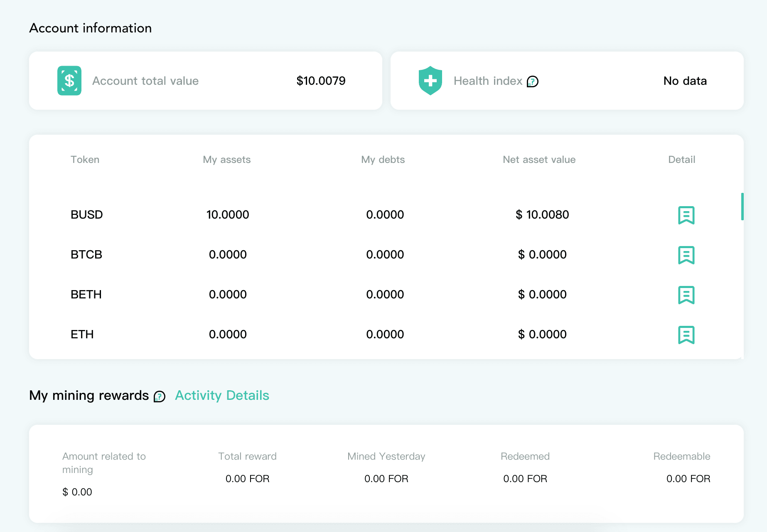The width and height of the screenshot is (767, 532).
Task: Click the Mined Yesterday label
Action: 386,456
